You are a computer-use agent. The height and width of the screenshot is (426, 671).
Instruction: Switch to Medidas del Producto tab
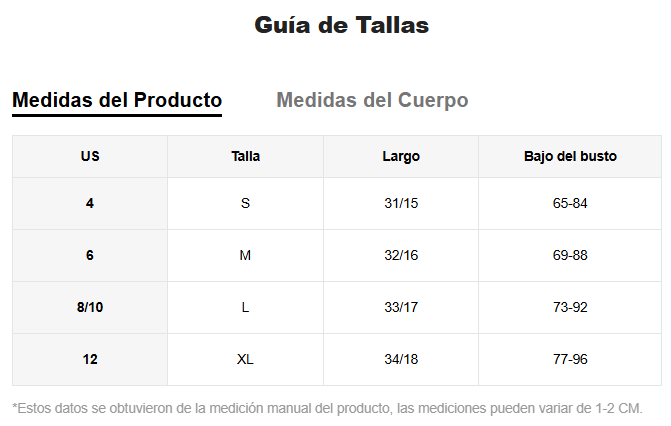(117, 100)
